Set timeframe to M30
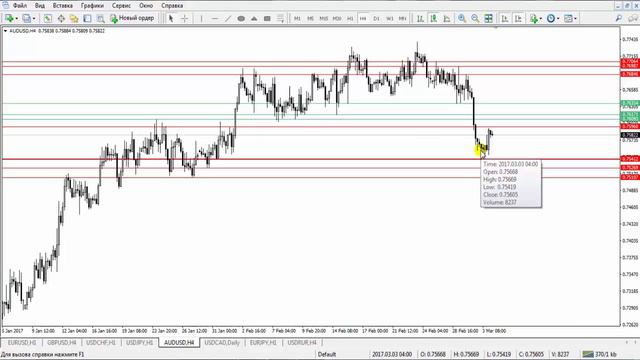640x360 pixels. [337, 19]
